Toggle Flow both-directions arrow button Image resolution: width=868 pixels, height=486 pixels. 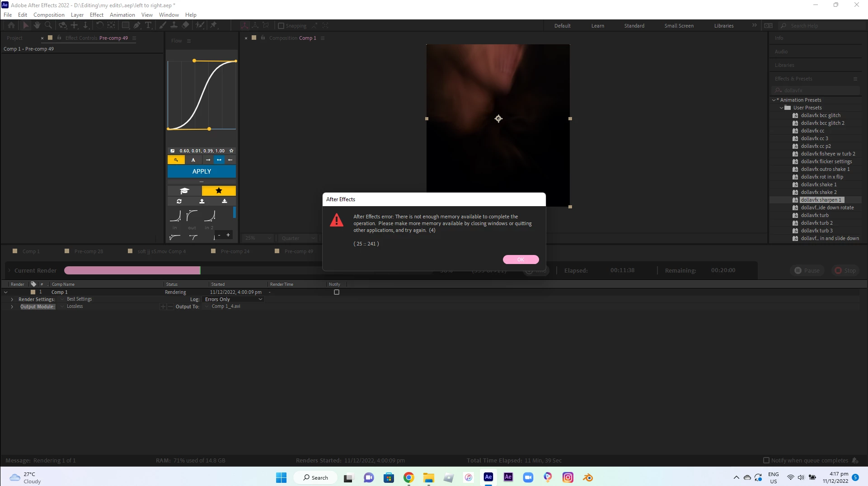(x=219, y=160)
